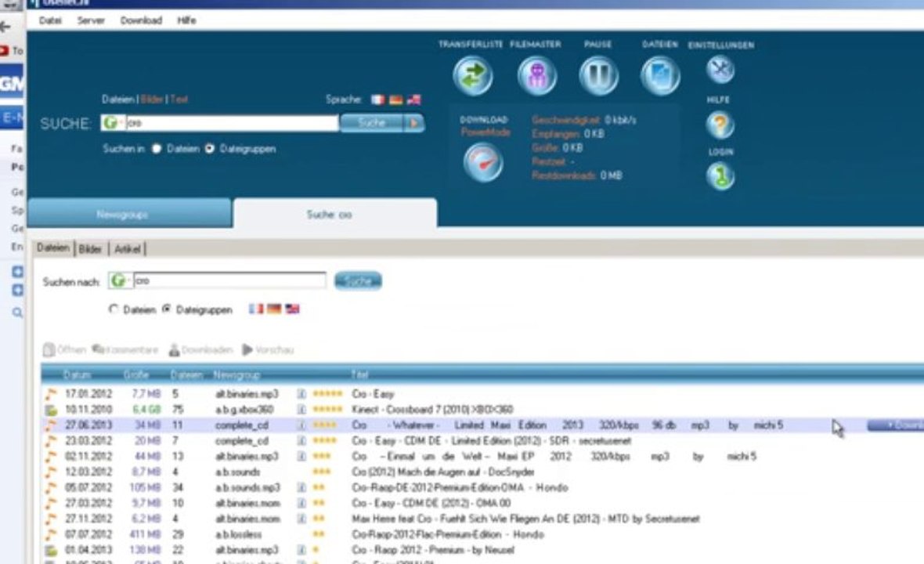Select the Bilder results sub-tab
This screenshot has width=924, height=564.
click(x=90, y=248)
